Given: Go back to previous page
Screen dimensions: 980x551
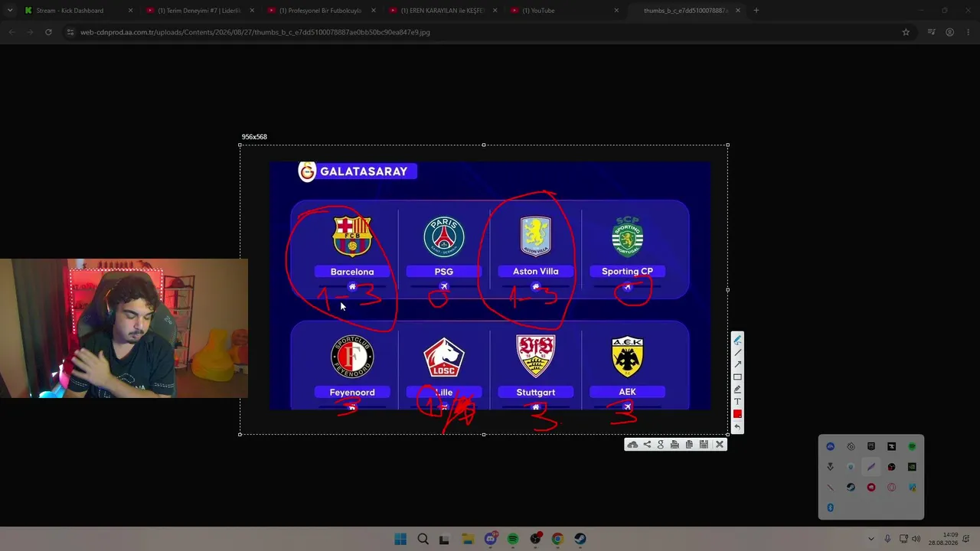Looking at the screenshot, I should 11,32.
